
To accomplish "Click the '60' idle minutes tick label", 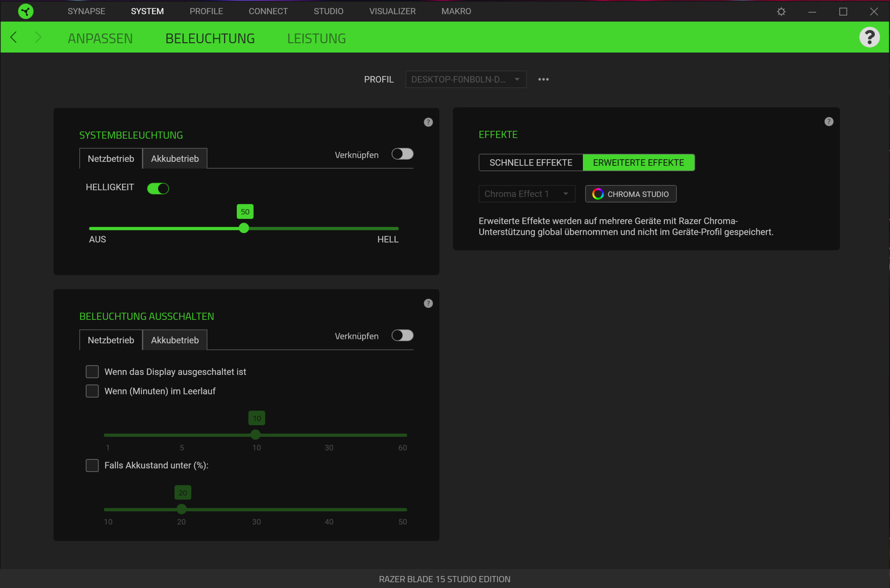I will point(403,448).
